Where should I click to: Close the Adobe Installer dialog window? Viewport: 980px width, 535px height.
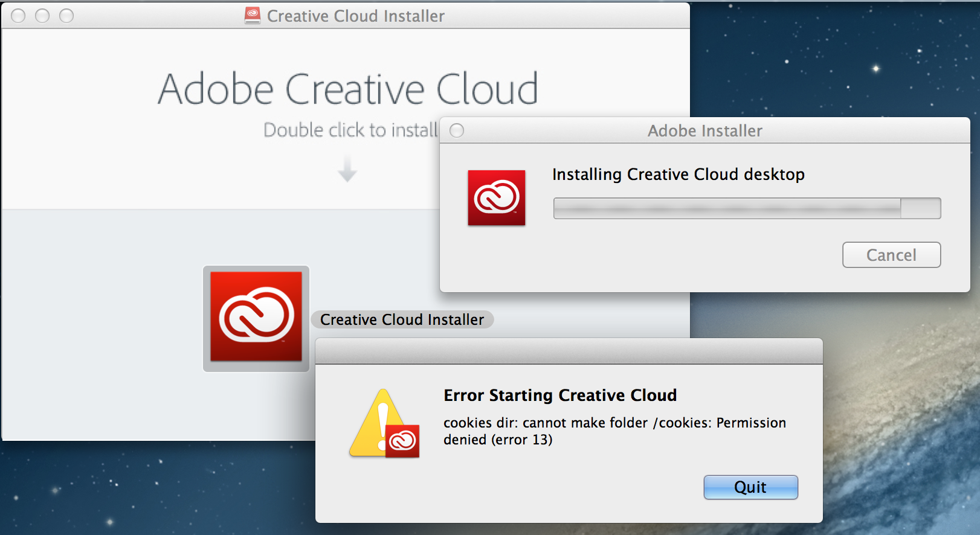457,130
